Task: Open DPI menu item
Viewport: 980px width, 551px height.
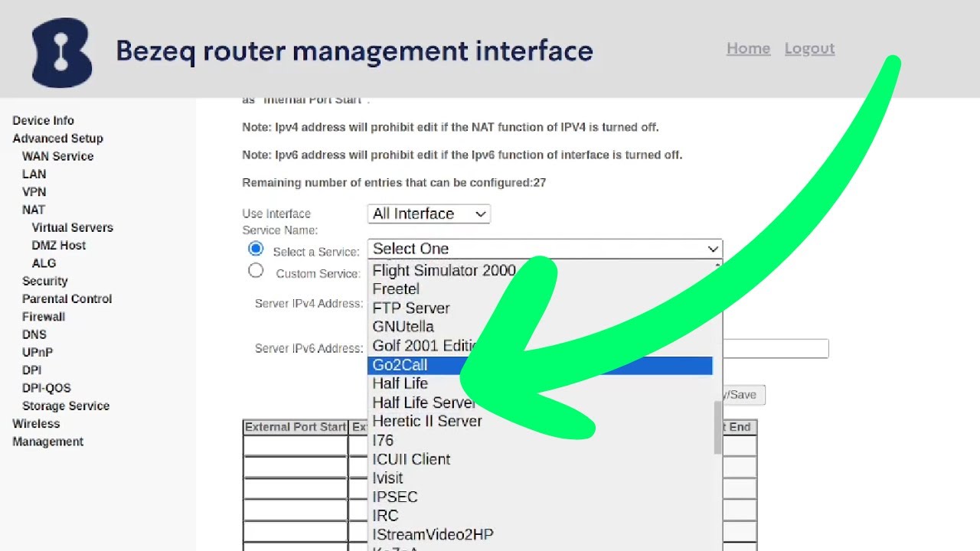Action: 31,370
